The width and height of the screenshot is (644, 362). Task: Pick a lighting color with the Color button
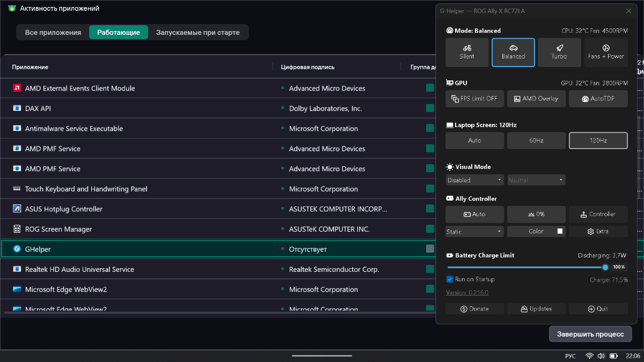[537, 232]
